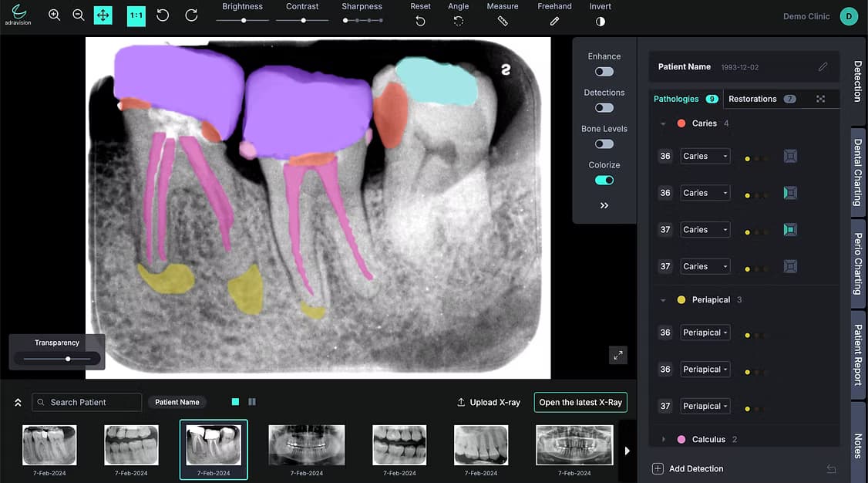Open the Dental Charting side panel

pyautogui.click(x=856, y=171)
